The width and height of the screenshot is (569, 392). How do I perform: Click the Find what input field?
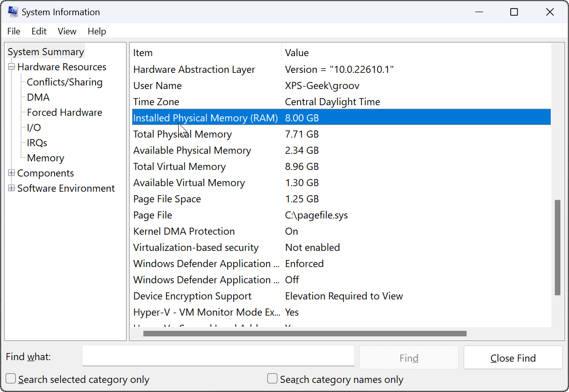pyautogui.click(x=219, y=356)
